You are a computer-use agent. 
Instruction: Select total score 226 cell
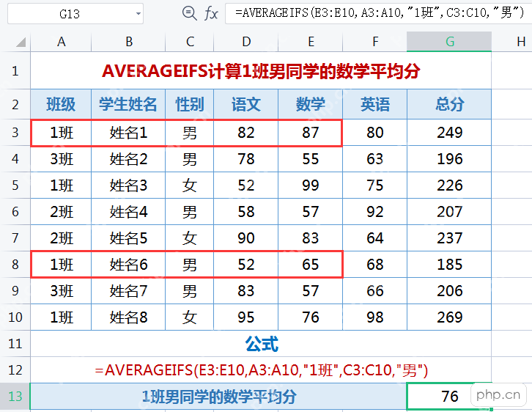(x=449, y=185)
